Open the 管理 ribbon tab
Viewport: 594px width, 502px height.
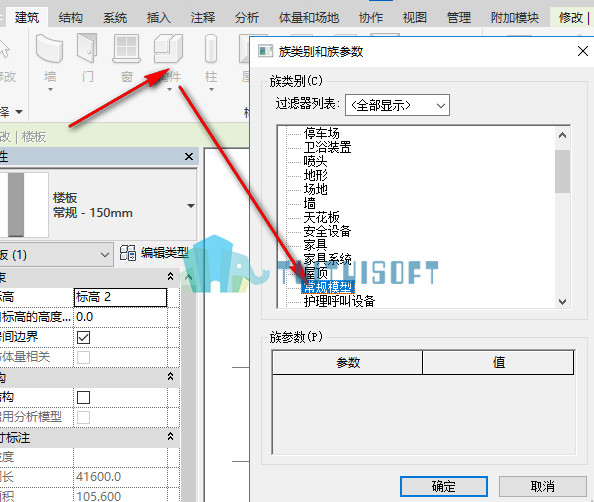pos(459,17)
